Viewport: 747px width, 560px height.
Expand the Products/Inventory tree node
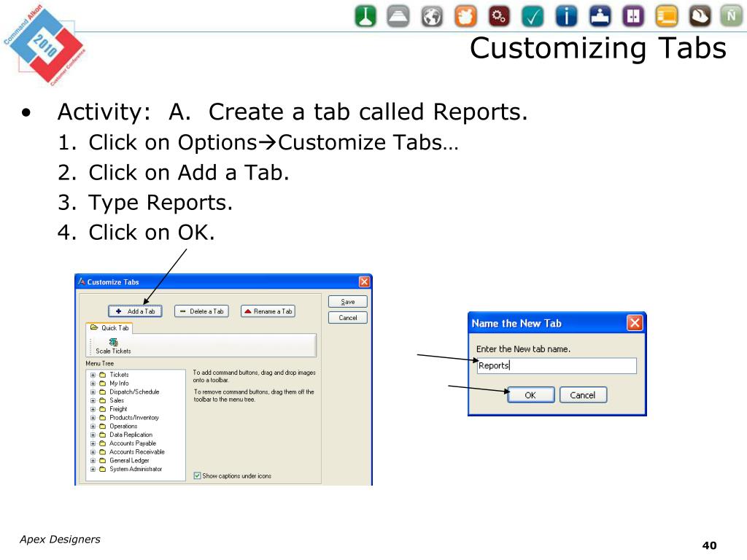pyautogui.click(x=93, y=418)
